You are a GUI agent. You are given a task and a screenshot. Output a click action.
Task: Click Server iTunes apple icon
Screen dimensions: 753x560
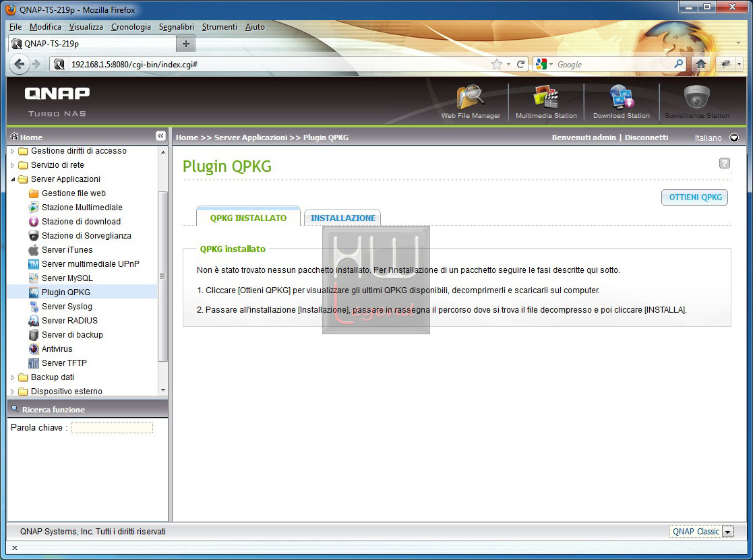click(34, 249)
